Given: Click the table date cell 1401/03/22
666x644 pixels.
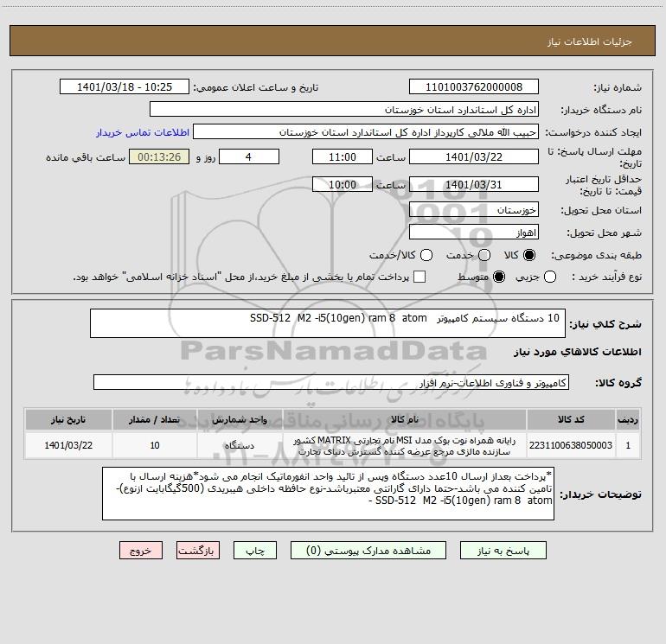Looking at the screenshot, I should (68, 445).
